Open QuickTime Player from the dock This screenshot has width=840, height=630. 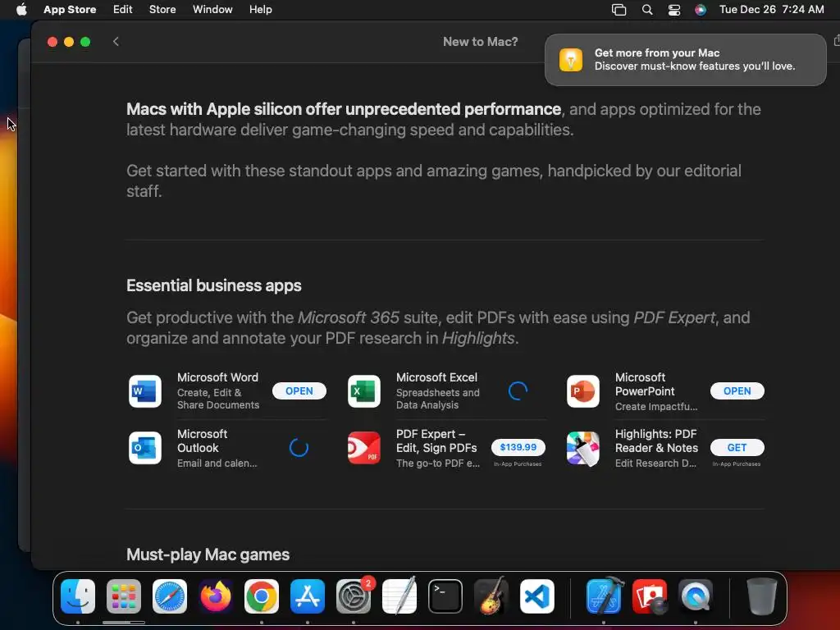point(696,596)
